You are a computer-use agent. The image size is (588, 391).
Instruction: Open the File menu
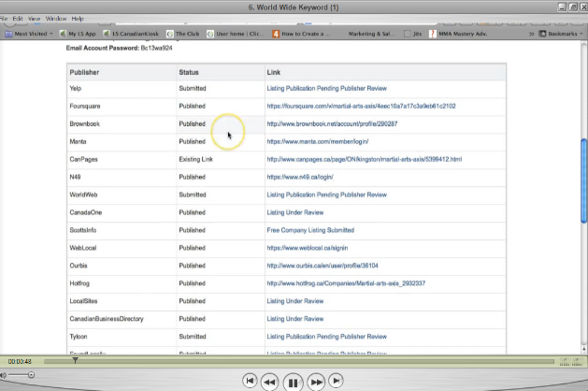point(4,19)
